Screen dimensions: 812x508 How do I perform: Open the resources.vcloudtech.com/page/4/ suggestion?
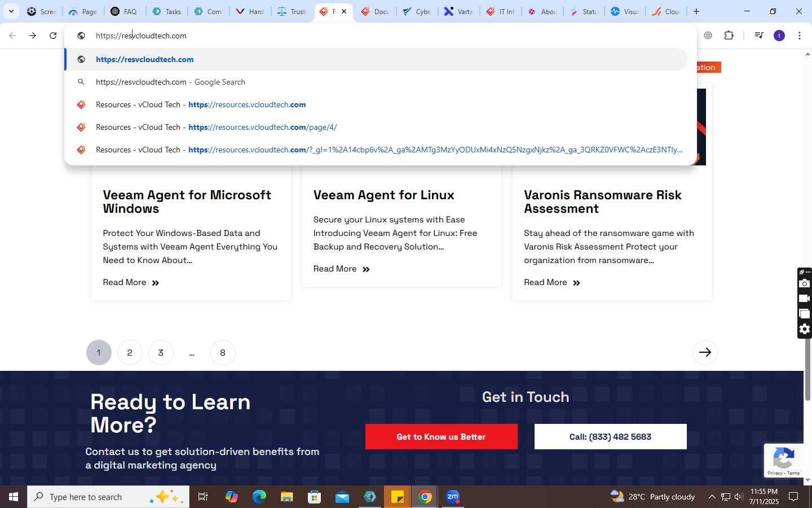pos(376,127)
